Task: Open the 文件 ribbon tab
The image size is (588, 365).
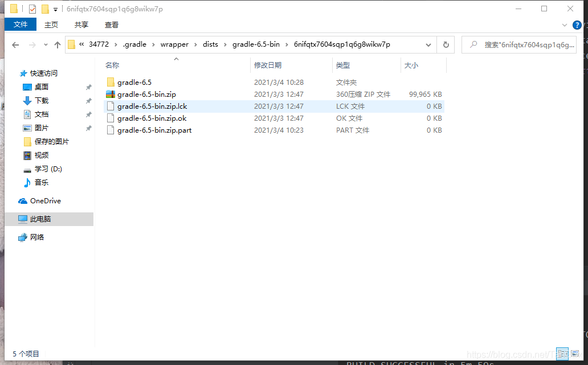Action: (x=21, y=24)
